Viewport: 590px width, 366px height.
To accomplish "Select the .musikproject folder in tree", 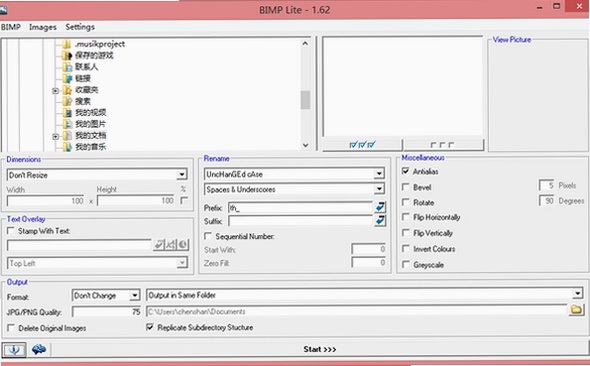I will click(100, 44).
